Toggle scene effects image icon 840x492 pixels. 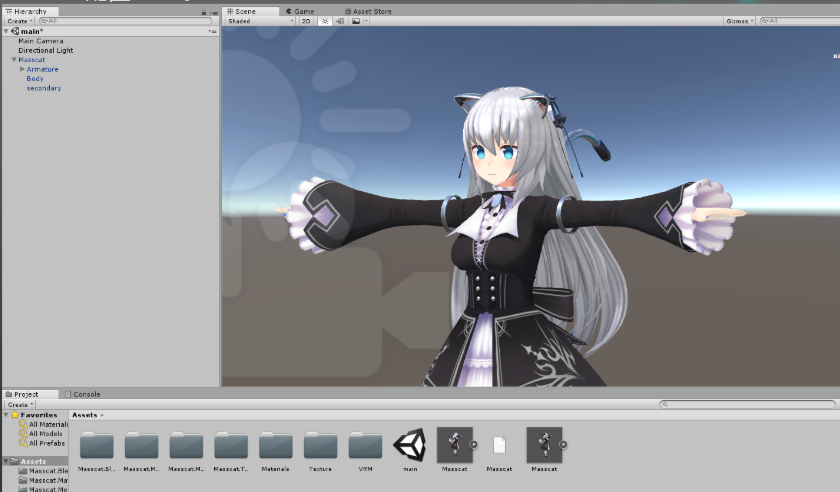(x=356, y=21)
